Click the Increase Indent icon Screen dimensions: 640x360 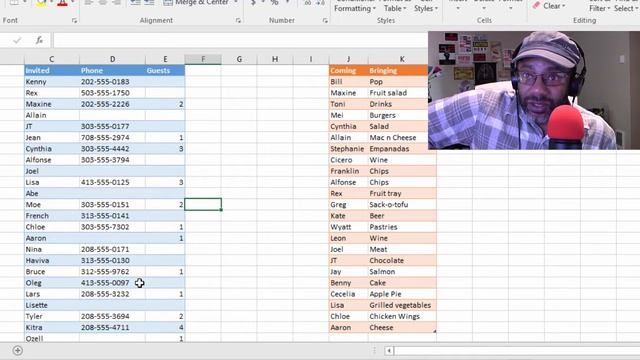(149, 3)
